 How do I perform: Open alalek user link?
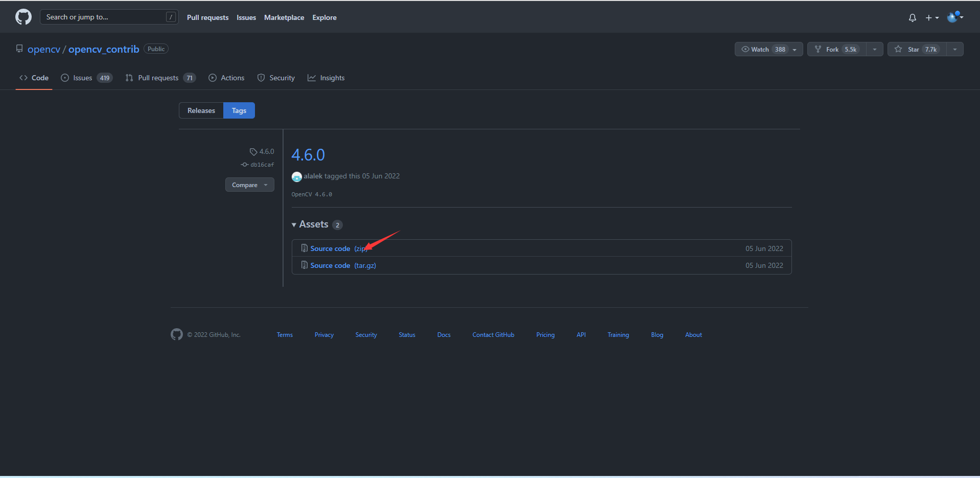coord(313,176)
